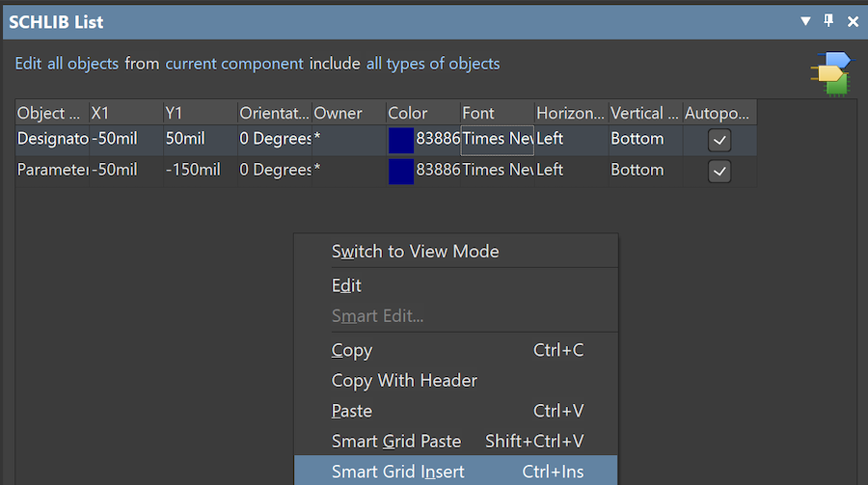
Task: Click the Designator row color swatch
Action: coord(401,140)
